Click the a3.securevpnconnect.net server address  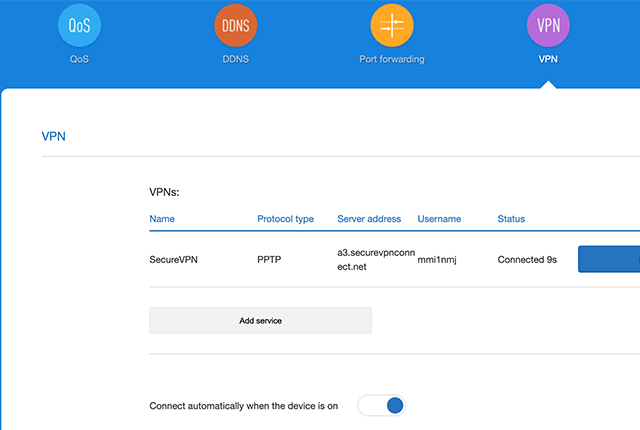click(x=375, y=260)
